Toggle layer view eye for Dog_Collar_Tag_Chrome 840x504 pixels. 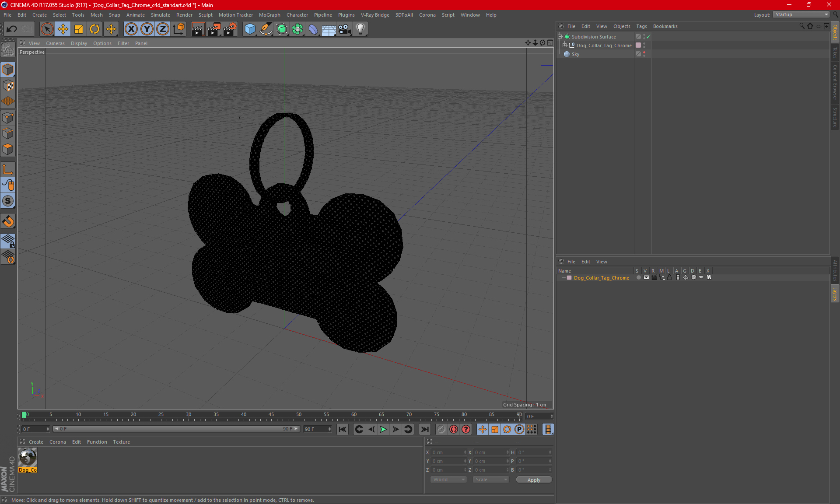coord(646,277)
